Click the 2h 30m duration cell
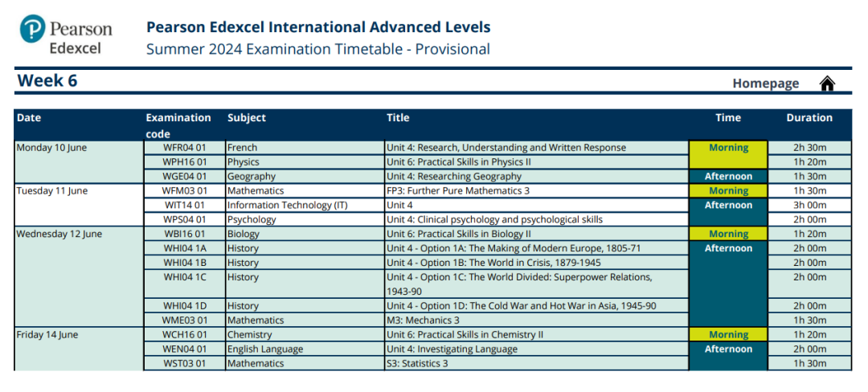868x392 pixels. (x=810, y=148)
